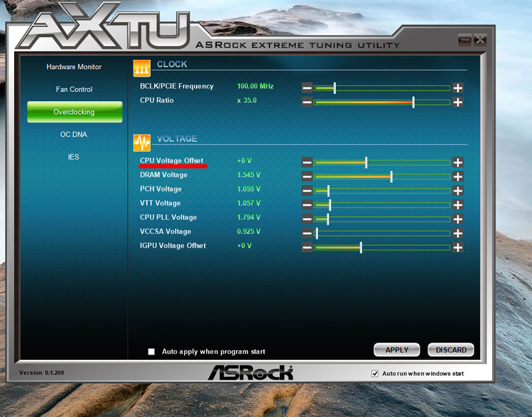The width and height of the screenshot is (532, 417).
Task: Click the CPU Ratio slider handle
Action: tap(413, 102)
